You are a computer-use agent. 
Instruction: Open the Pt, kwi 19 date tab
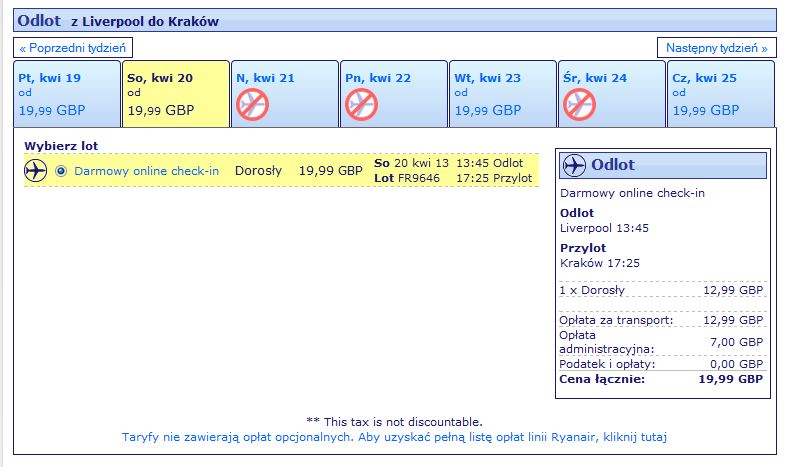67,94
